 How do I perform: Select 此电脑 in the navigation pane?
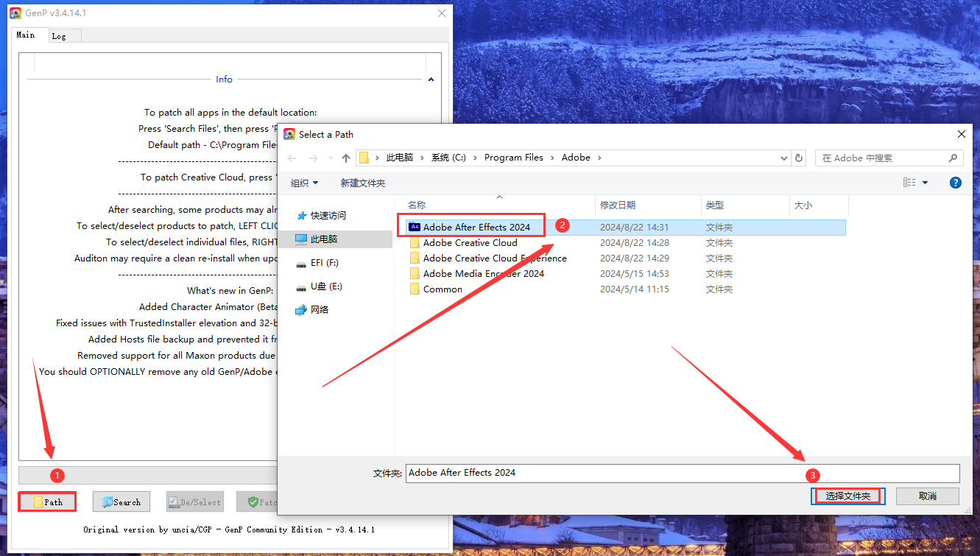pyautogui.click(x=324, y=239)
